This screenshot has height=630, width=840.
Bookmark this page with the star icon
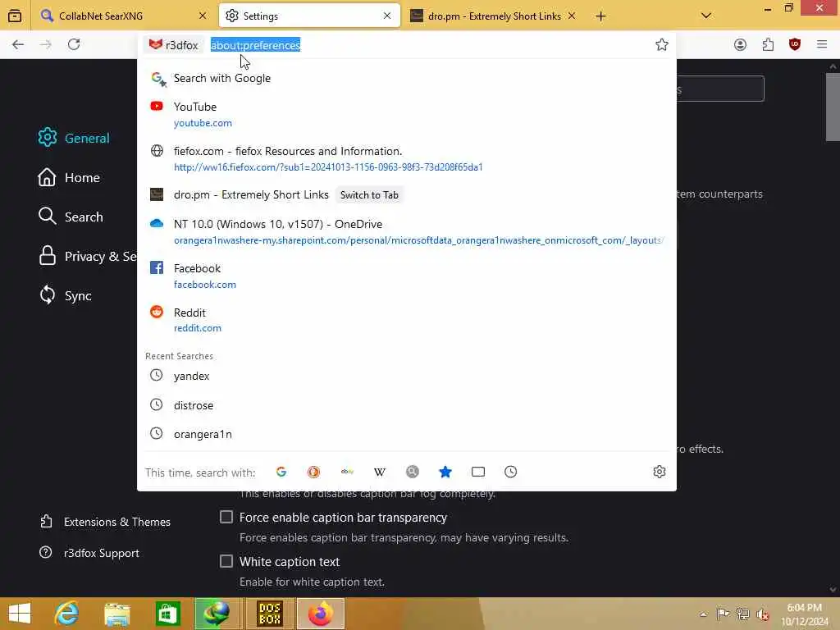(662, 44)
